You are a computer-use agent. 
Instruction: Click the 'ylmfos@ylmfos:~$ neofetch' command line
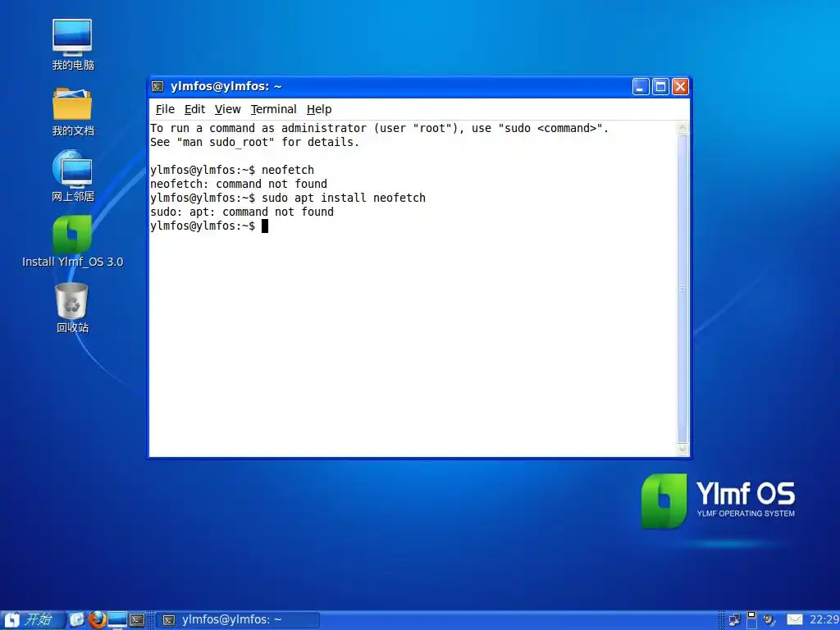232,170
